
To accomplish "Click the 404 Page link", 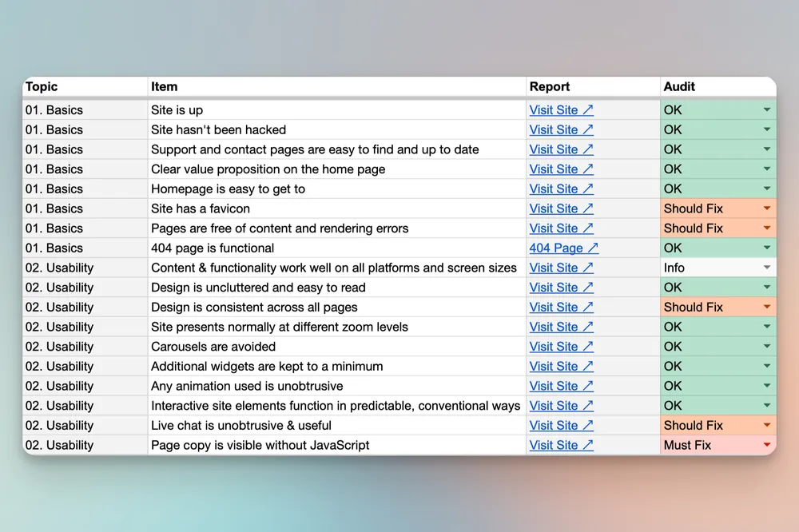I will tap(563, 248).
